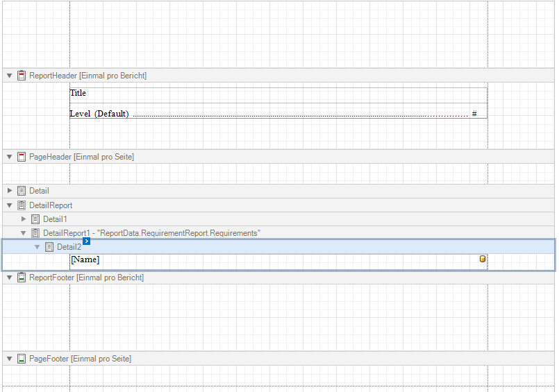
Task: Click the ReportHeader band icon
Action: [22, 76]
